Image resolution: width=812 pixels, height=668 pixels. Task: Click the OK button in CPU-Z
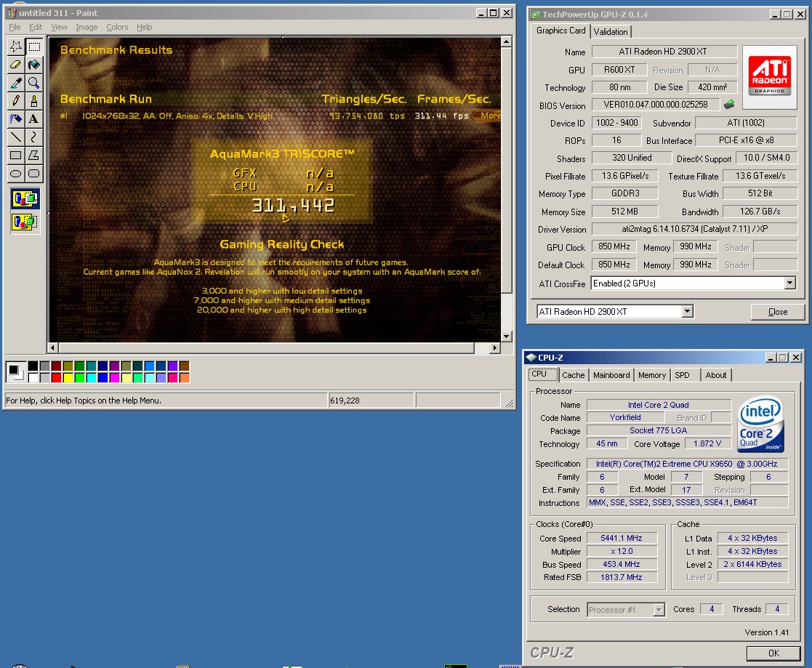[773, 653]
